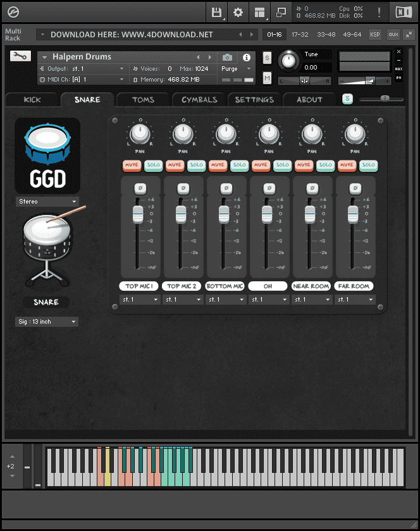
Task: Go to previous multi arrow
Action: click(240, 35)
